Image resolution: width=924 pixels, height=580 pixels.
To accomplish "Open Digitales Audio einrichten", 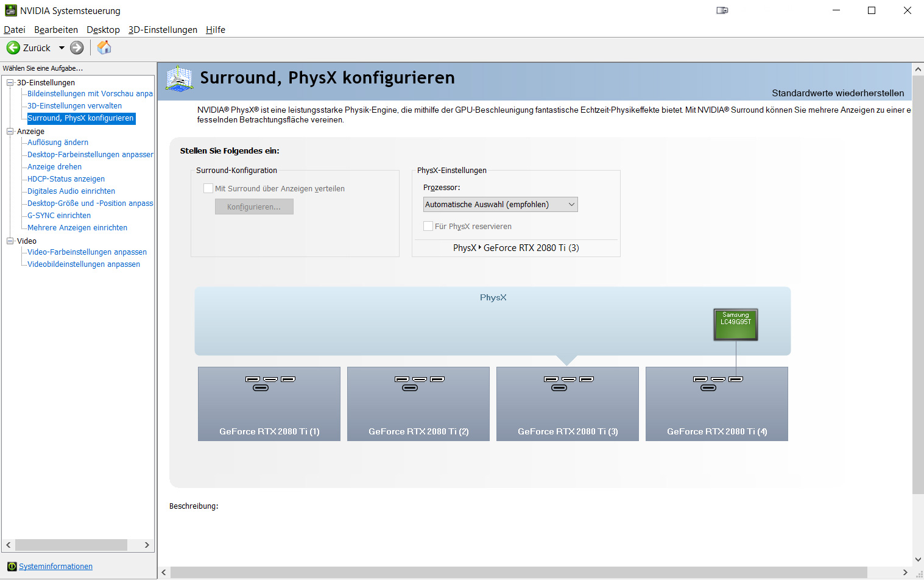I will pyautogui.click(x=71, y=191).
